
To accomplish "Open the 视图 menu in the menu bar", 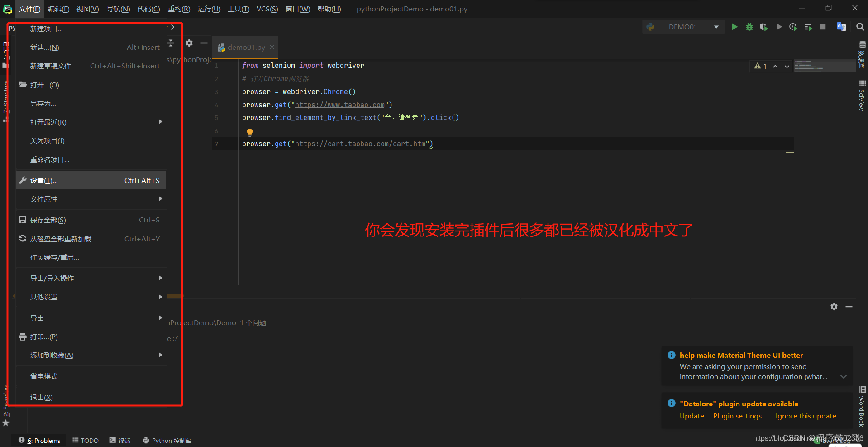I will coord(87,9).
